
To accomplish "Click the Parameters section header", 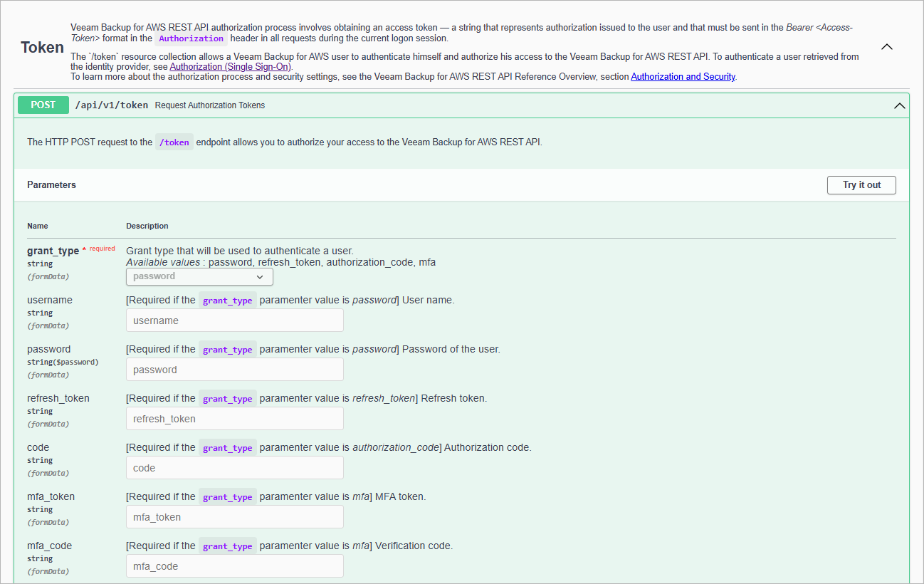I will point(51,184).
